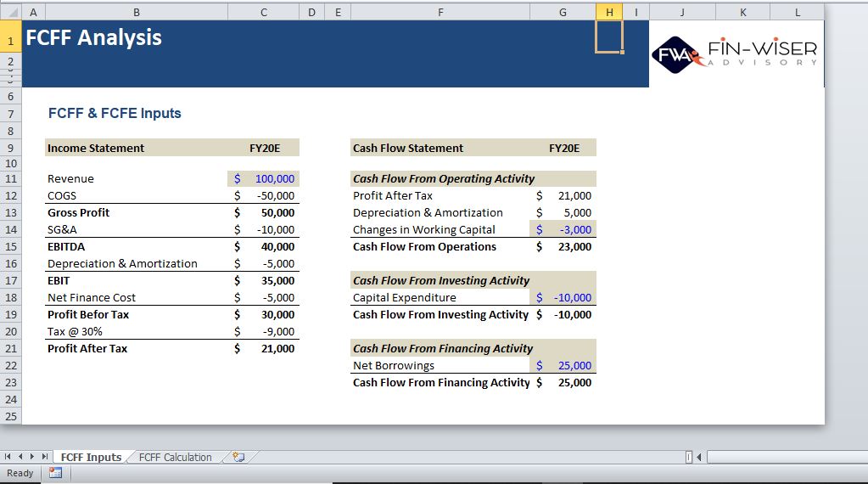
Task: Click the FCFF & FCFE Inputs heading
Action: [115, 113]
